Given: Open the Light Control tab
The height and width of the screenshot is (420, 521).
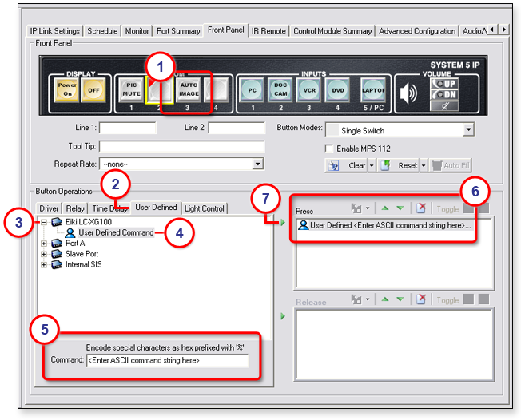Looking at the screenshot, I should [x=205, y=208].
